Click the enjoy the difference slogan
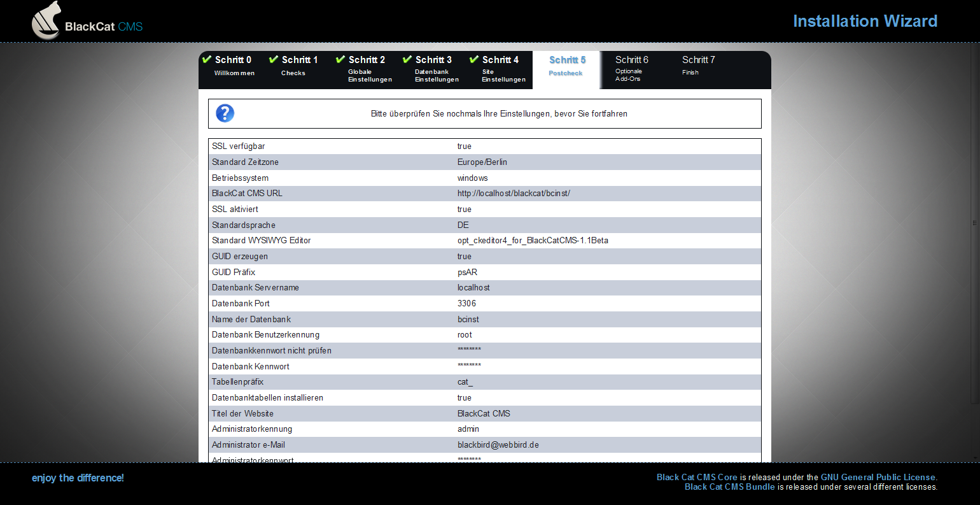The image size is (980, 505). tap(78, 478)
